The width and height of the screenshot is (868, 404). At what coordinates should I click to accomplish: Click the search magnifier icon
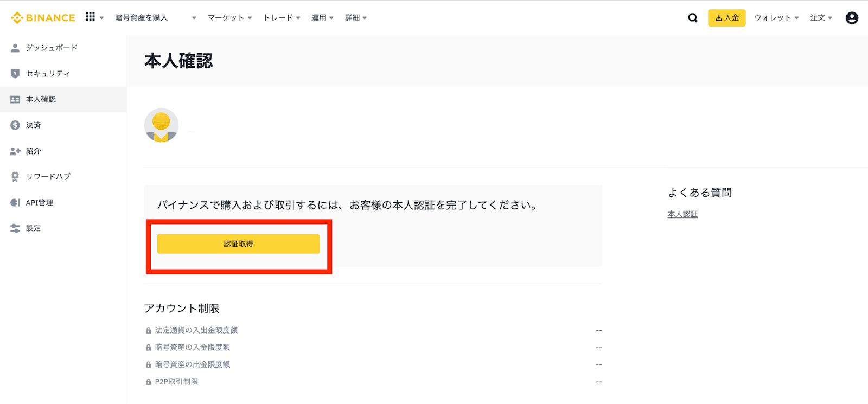coord(693,18)
